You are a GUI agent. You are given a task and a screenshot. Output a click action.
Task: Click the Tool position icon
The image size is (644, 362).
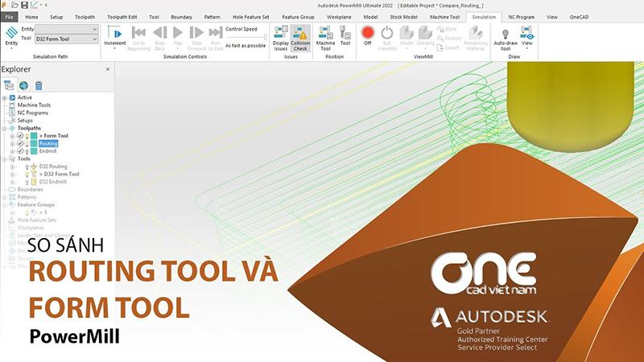click(x=345, y=32)
